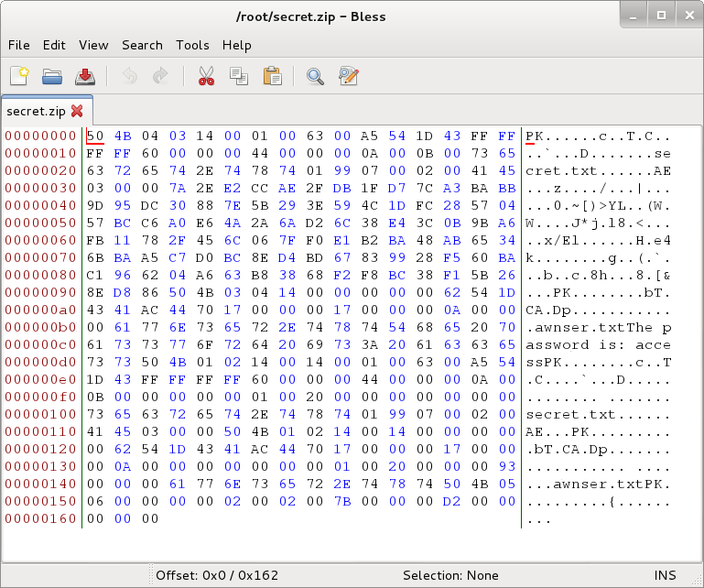Click offset label 00000100
Image resolution: width=704 pixels, height=588 pixels.
pos(40,414)
